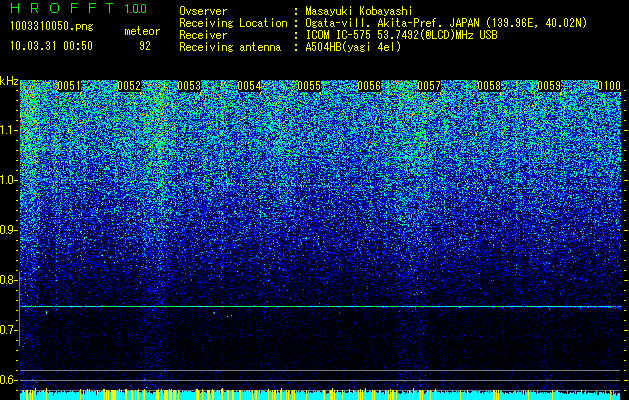
Task: Click the 0.6 frequency axis label
Action: 9,380
